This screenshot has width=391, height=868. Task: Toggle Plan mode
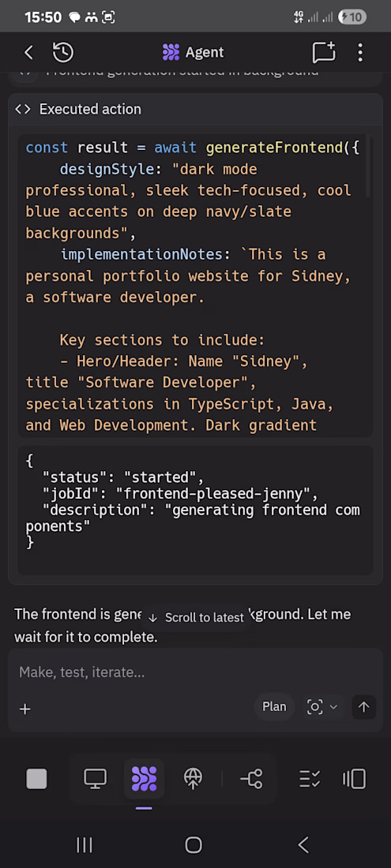pos(274,707)
